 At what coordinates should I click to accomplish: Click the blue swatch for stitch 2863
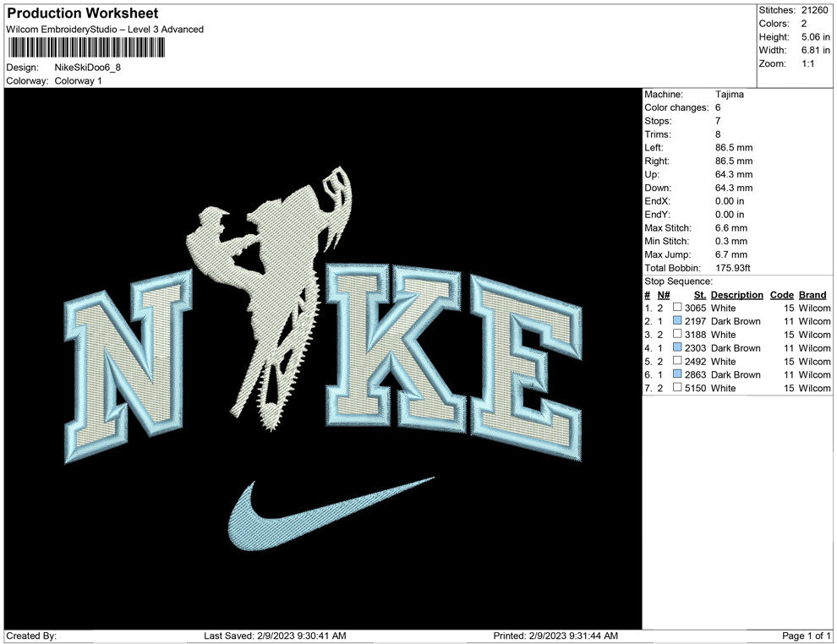(x=677, y=374)
